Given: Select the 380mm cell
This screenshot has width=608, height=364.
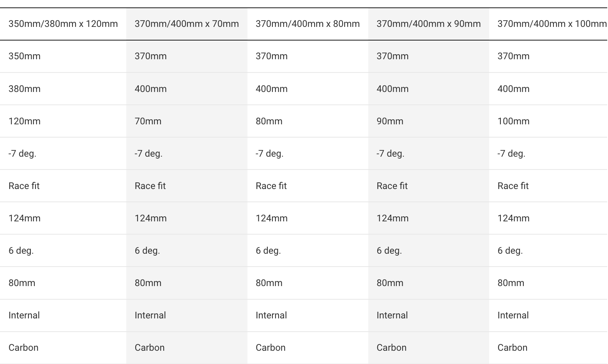Looking at the screenshot, I should coord(25,89).
